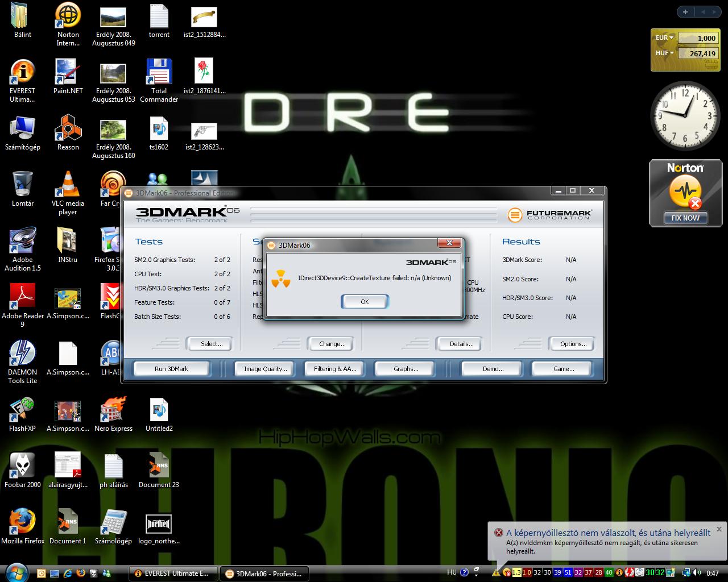
Task: Click the taskbar clock showing 0:47
Action: 713,573
